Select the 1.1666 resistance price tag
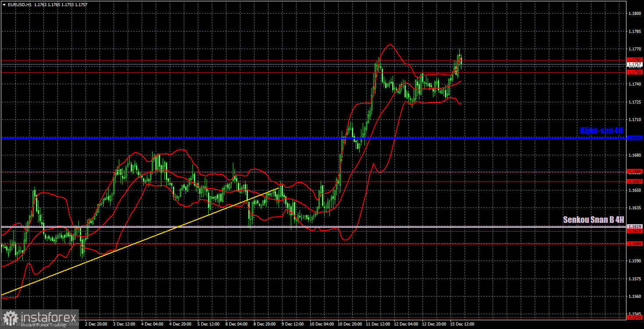Screen dimensions: 644x329 point(635,172)
